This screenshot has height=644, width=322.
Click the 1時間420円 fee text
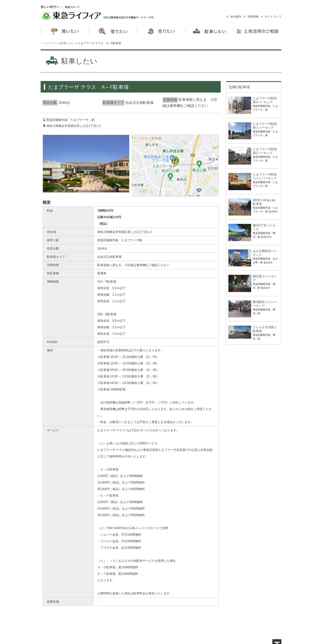click(x=105, y=211)
